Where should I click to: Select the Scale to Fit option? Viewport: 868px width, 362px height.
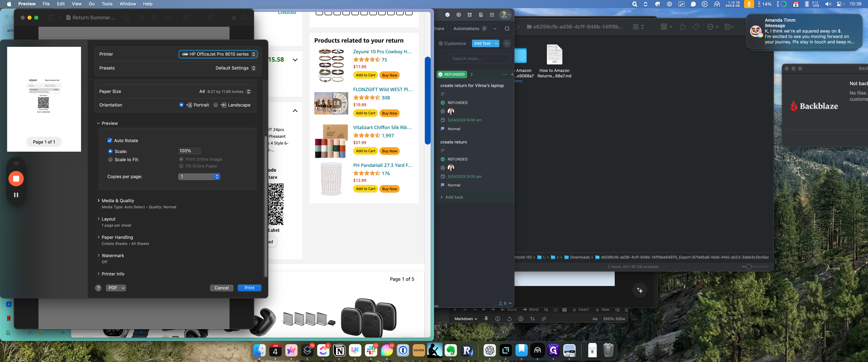point(110,160)
